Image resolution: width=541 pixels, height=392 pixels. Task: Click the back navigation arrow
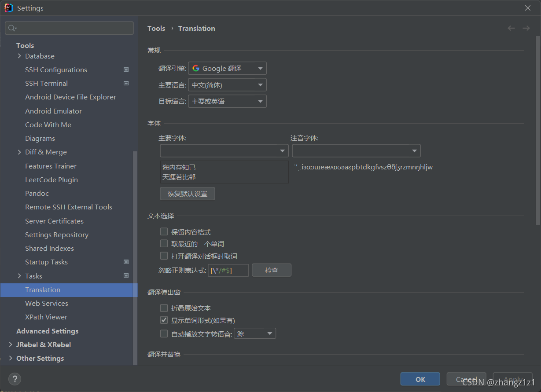pyautogui.click(x=511, y=28)
